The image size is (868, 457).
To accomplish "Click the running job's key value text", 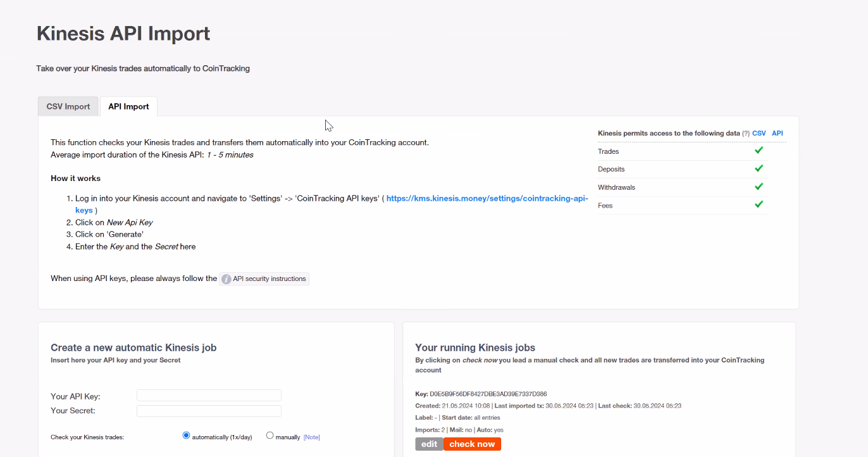I will 488,394.
